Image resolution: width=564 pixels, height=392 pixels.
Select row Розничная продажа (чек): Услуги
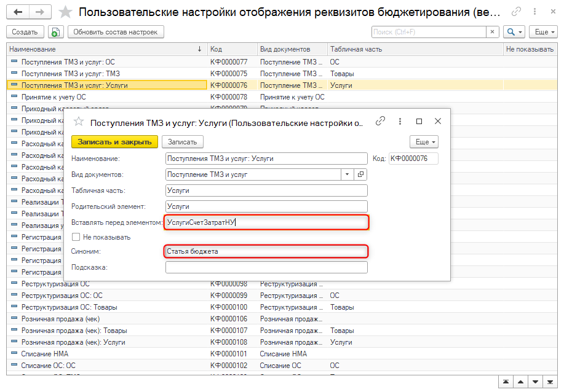[x=282, y=342]
